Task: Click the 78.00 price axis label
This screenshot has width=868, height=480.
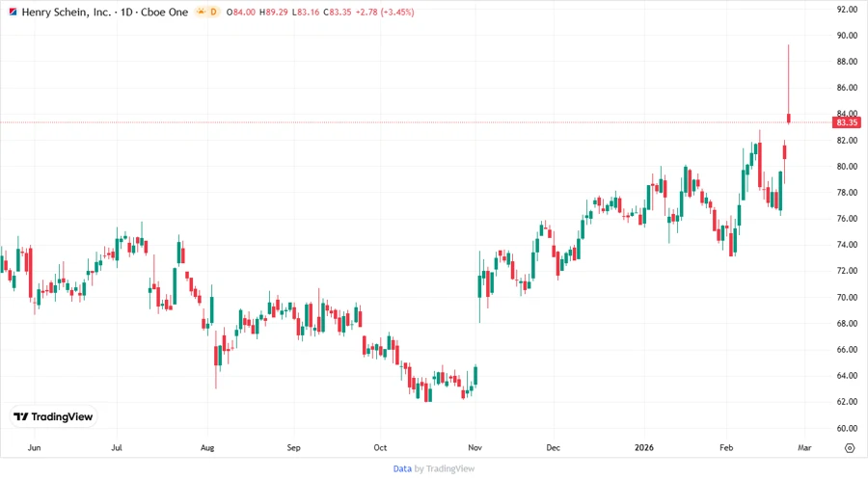Action: point(847,193)
